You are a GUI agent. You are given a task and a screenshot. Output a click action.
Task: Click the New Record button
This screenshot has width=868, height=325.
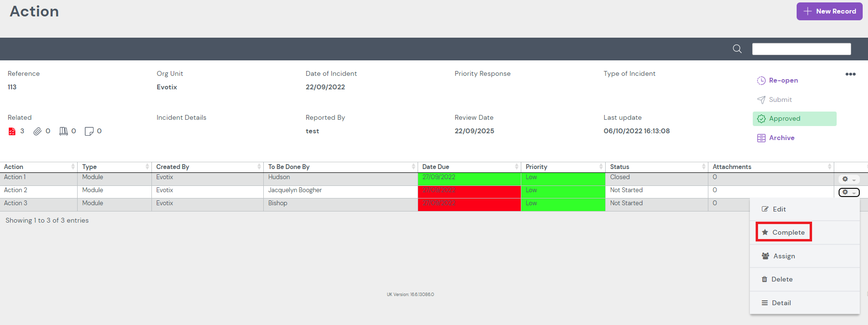tap(829, 11)
